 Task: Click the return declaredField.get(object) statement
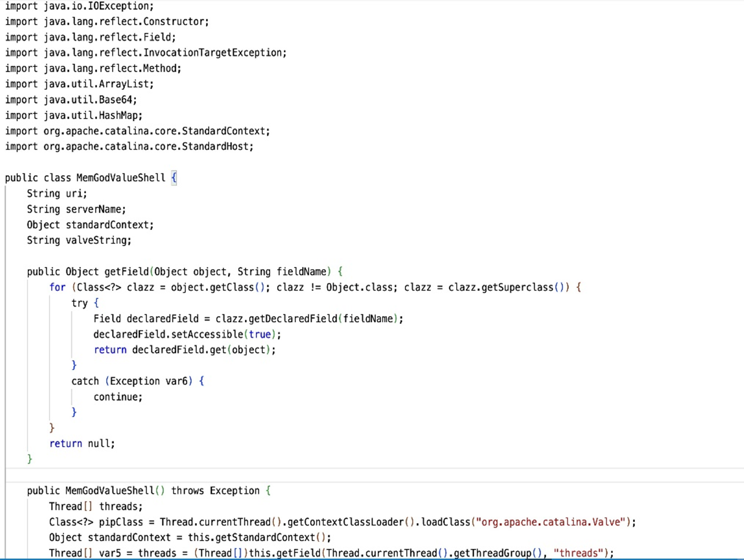point(184,350)
